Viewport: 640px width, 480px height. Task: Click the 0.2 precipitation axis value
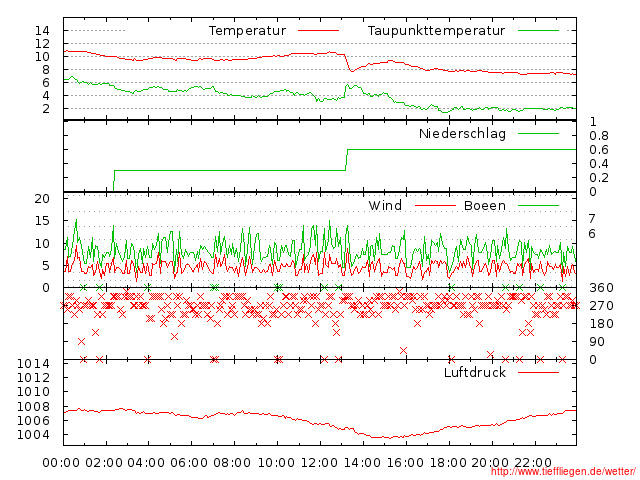pos(599,178)
